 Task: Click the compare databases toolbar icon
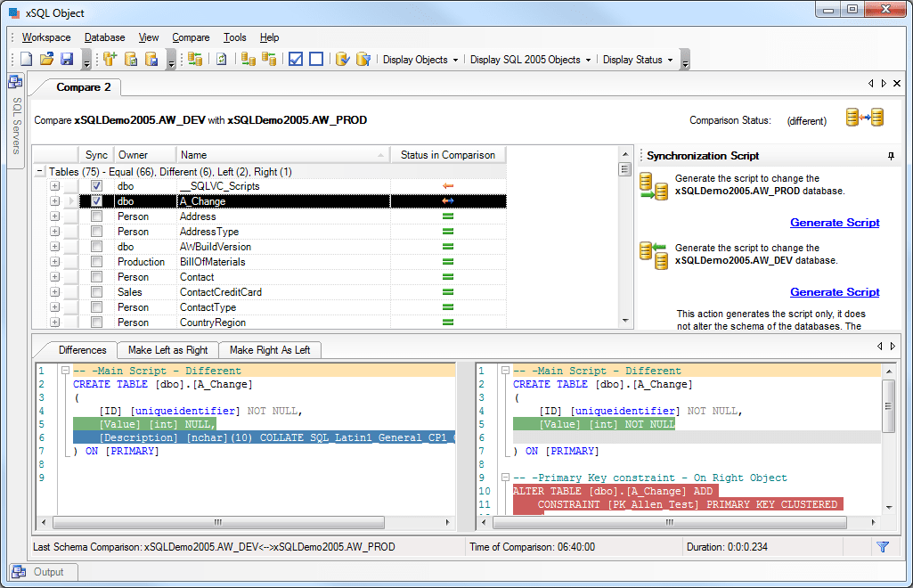tap(195, 59)
